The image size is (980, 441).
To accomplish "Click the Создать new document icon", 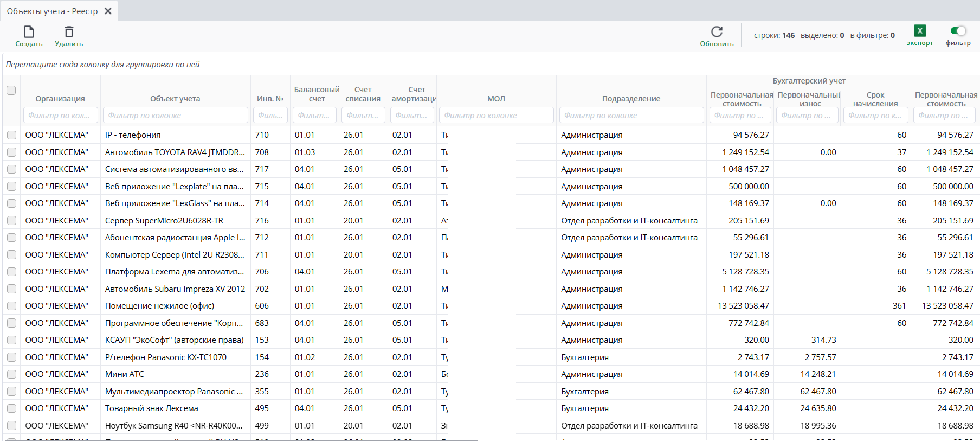I will pos(29,33).
